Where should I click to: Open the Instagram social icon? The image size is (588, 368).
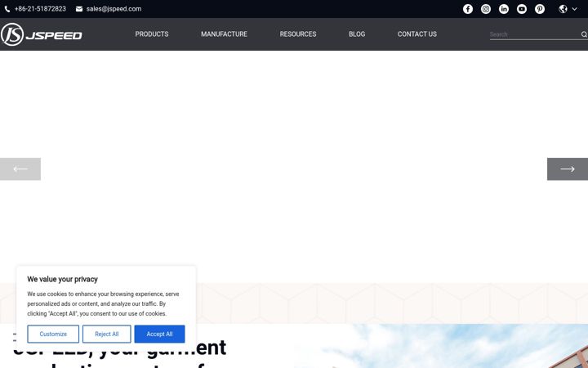pyautogui.click(x=486, y=9)
